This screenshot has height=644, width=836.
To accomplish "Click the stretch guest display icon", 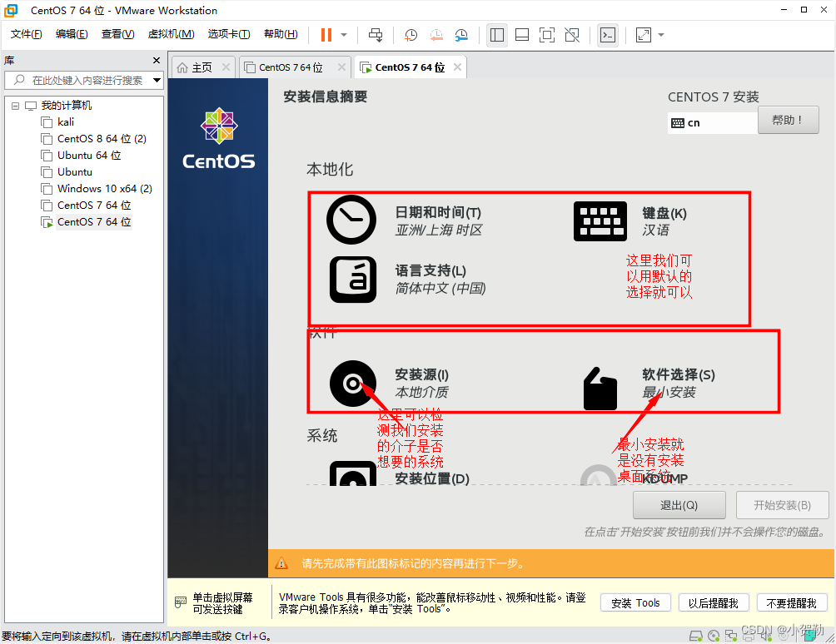I will tap(644, 35).
